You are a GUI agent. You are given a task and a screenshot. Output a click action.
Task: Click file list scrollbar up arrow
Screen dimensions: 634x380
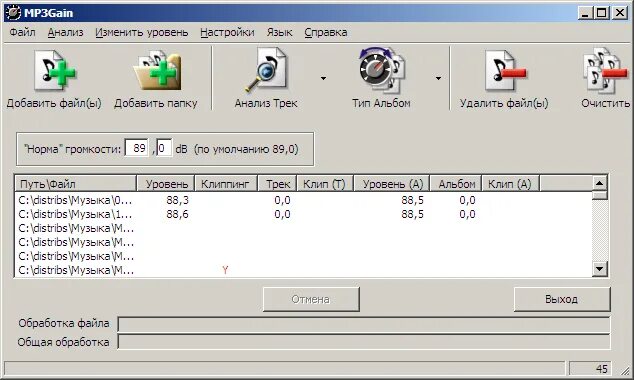[600, 183]
